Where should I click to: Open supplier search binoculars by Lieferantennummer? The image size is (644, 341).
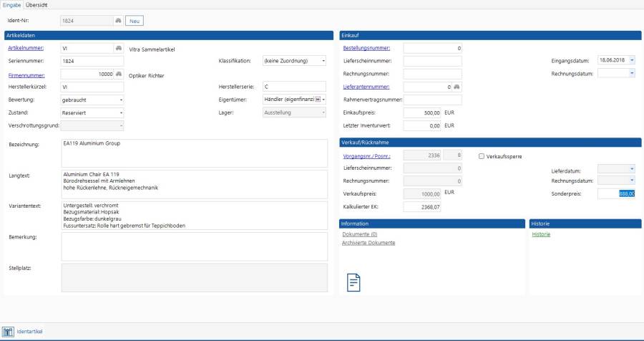tap(456, 87)
